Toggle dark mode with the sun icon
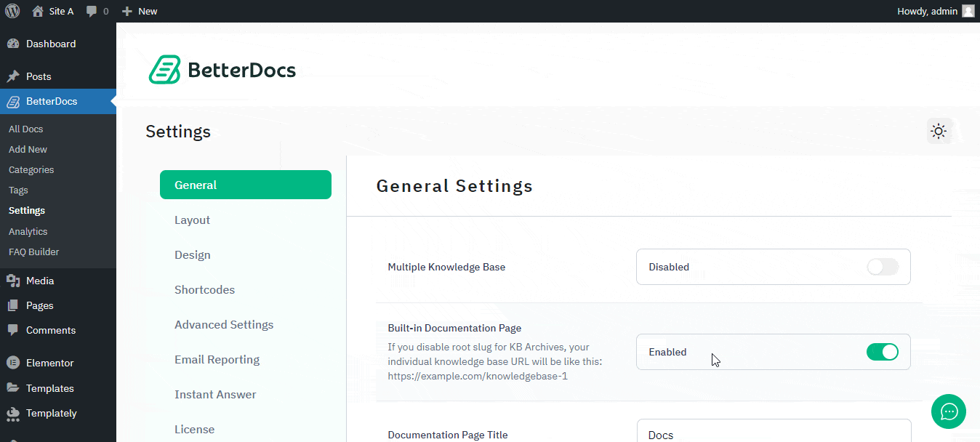 939,131
